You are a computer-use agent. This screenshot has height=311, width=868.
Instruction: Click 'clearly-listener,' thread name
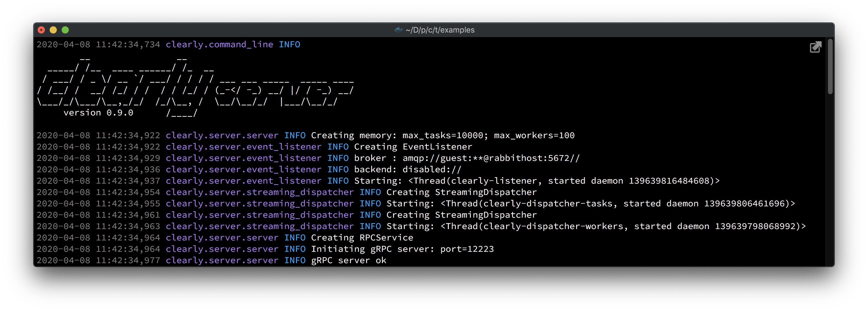click(497, 181)
